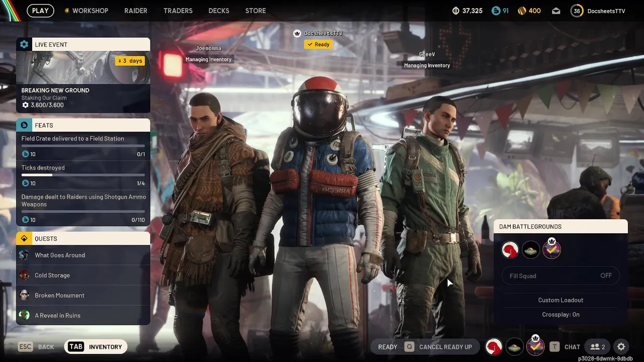Screen dimensions: 644x362
Task: Open the TRADERS tab
Action: pos(178,11)
